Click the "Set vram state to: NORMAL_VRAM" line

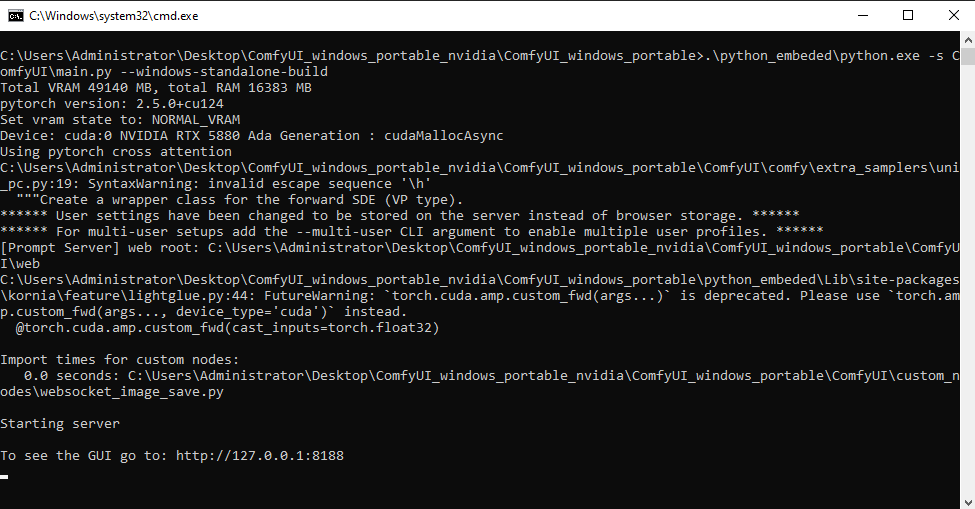[x=120, y=120]
